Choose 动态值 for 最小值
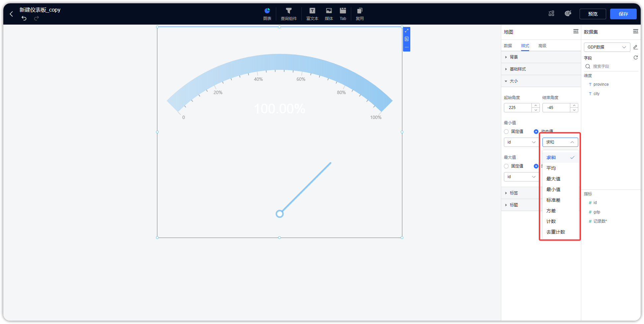The width and height of the screenshot is (644, 324). (536, 132)
